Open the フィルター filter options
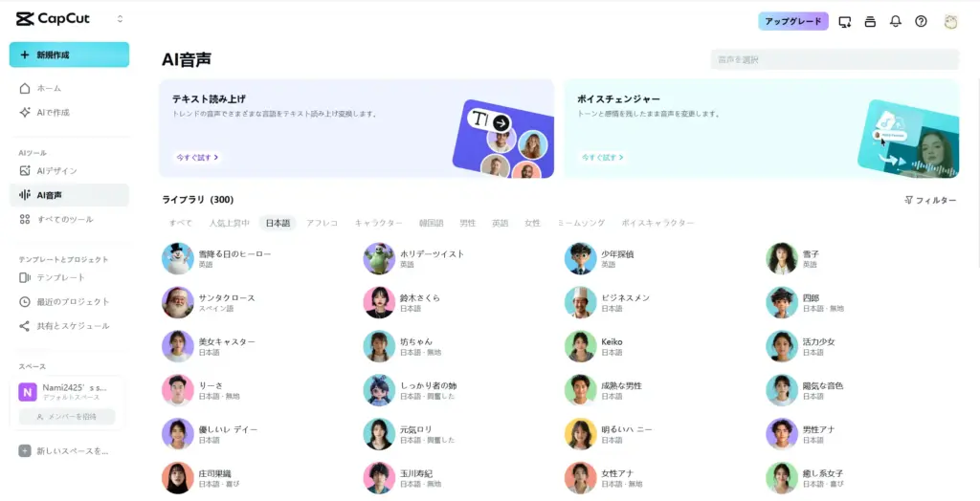Image resolution: width=980 pixels, height=501 pixels. tap(930, 200)
